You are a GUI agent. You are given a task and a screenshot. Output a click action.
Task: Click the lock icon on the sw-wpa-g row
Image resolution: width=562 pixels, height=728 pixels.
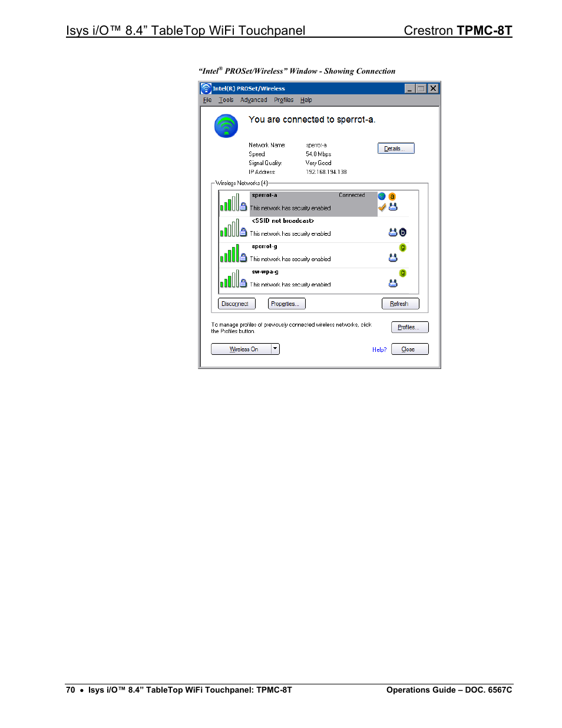point(243,283)
